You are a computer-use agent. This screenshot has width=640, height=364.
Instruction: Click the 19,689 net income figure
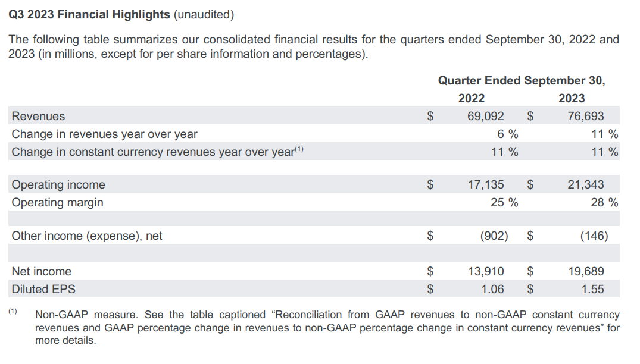[585, 271]
